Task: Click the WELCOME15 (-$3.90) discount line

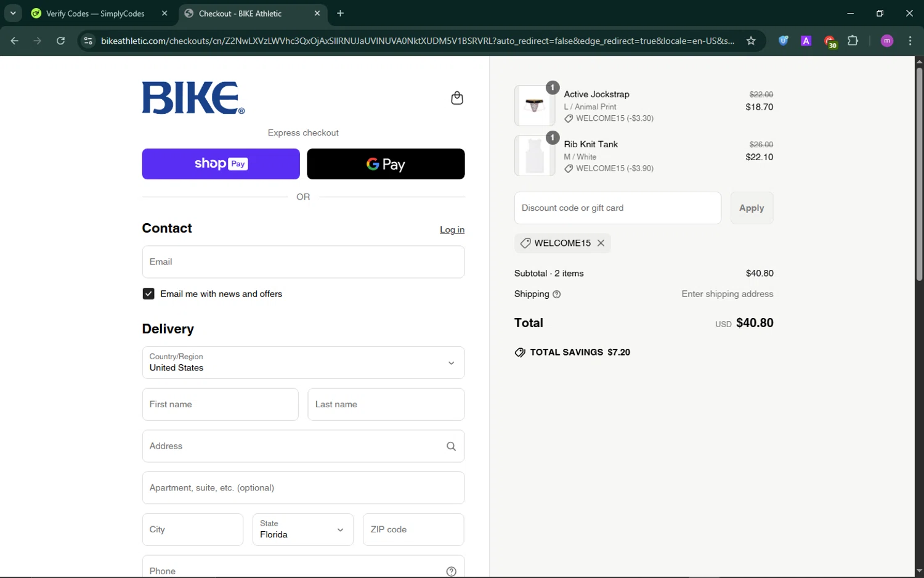Action: [x=609, y=168]
